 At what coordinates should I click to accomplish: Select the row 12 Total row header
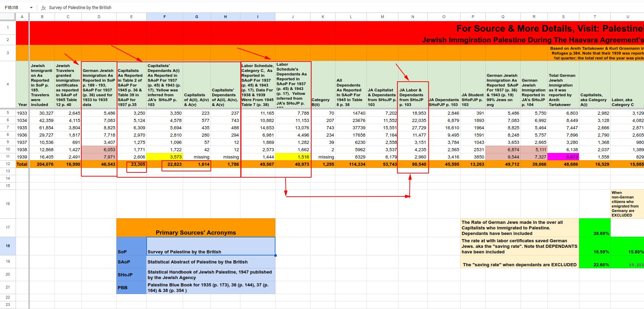(8, 164)
